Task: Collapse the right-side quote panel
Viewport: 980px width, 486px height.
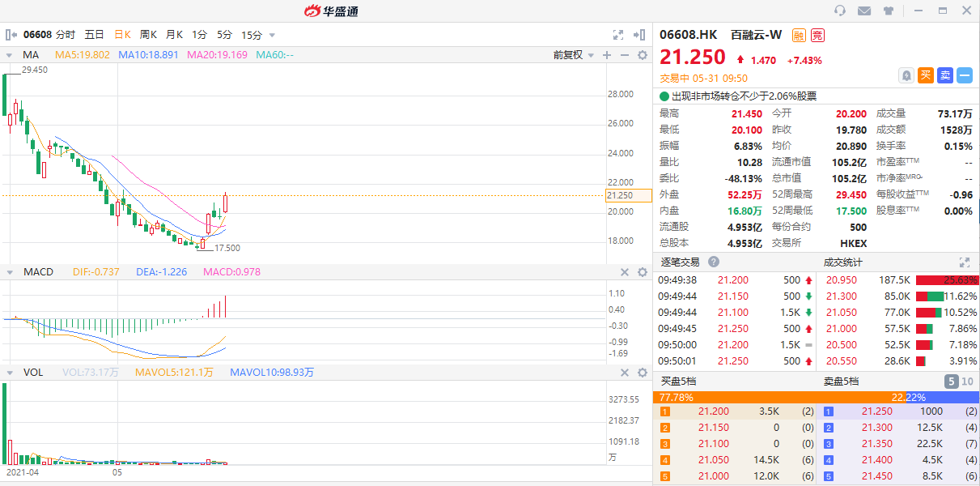Action: coord(639,35)
